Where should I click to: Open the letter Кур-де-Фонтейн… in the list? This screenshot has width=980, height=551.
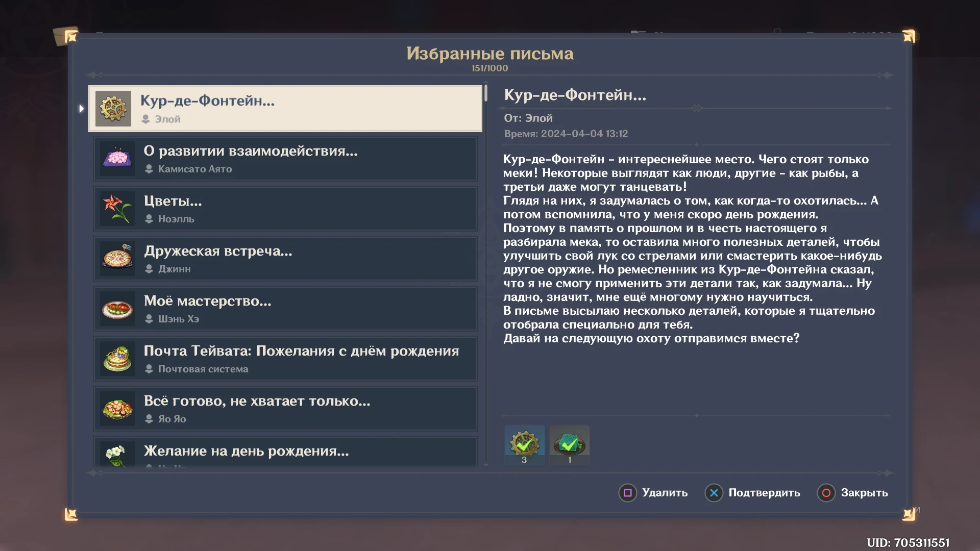[x=285, y=109]
